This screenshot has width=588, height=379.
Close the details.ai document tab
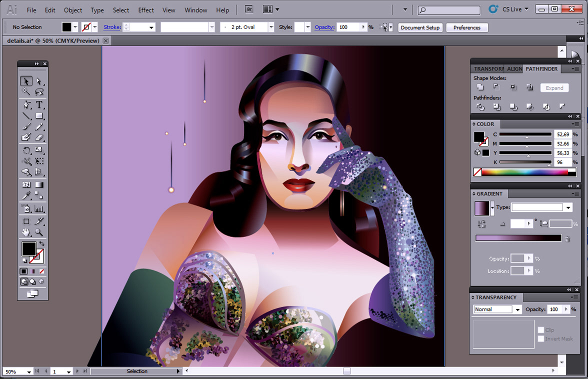pyautogui.click(x=106, y=40)
